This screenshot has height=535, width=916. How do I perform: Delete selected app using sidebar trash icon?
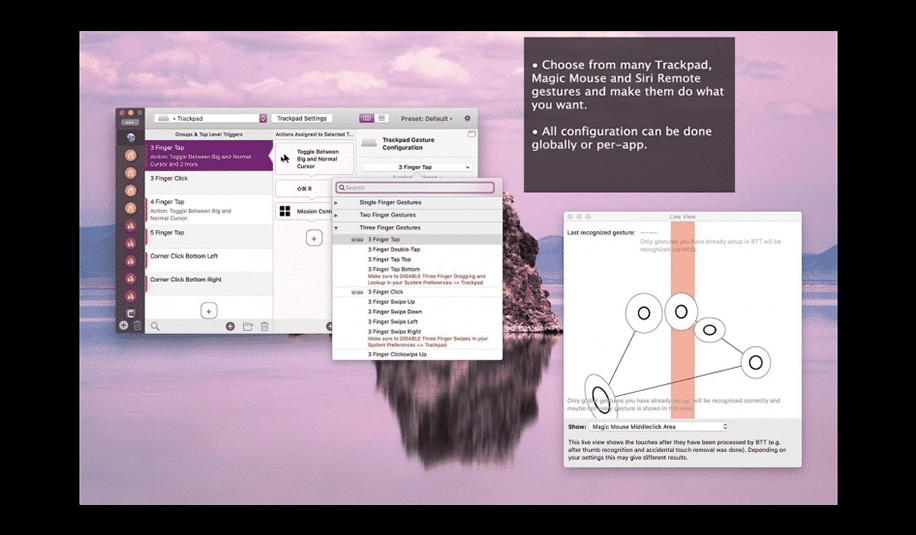[137, 326]
